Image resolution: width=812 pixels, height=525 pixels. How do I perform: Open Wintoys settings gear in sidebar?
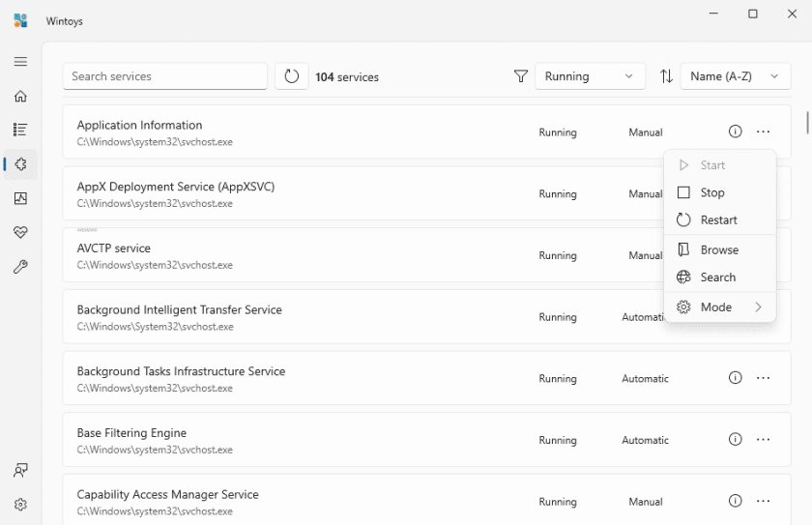(20, 505)
